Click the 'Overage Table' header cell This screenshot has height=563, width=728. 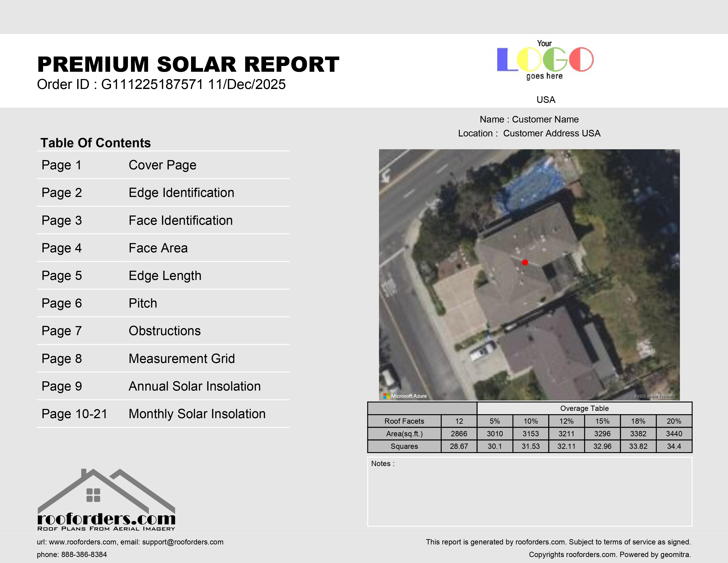[x=584, y=408]
